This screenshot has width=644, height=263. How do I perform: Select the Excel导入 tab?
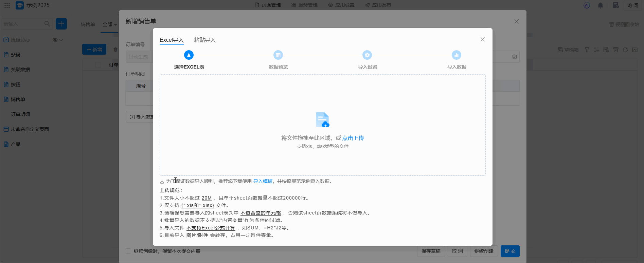click(172, 40)
